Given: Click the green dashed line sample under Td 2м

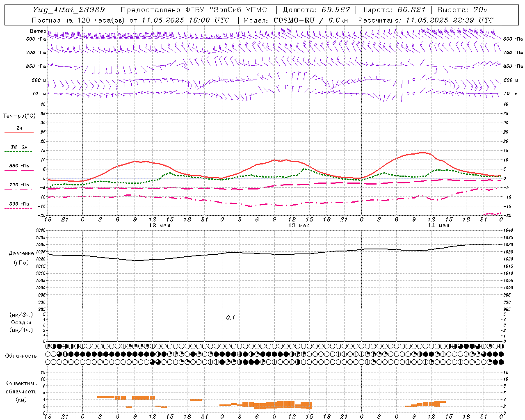Looking at the screenshot, I should point(18,152).
